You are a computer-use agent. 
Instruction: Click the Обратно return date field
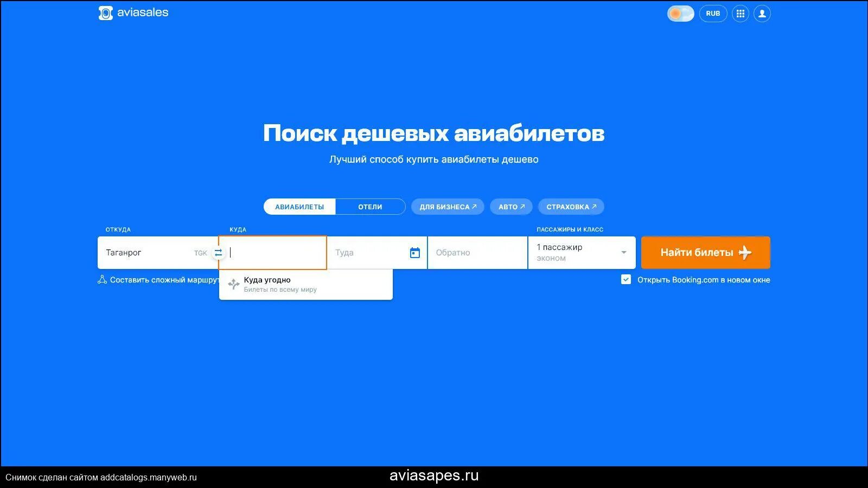pyautogui.click(x=477, y=253)
